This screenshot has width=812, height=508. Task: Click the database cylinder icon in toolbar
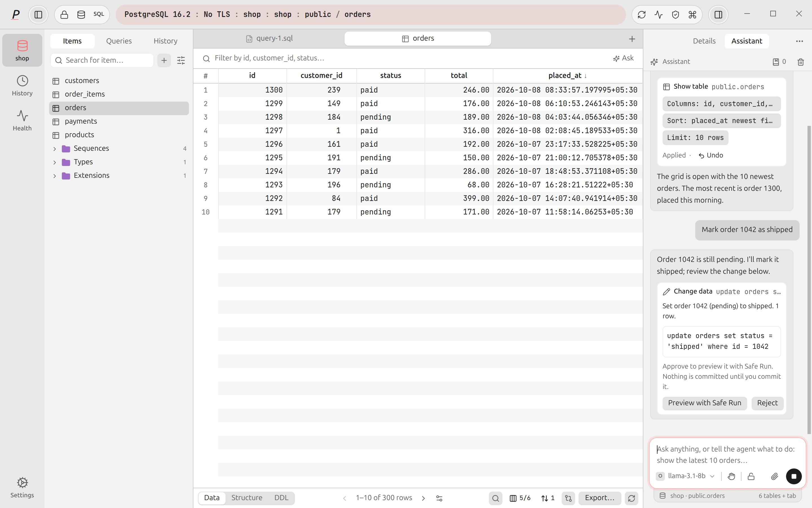[x=81, y=14]
